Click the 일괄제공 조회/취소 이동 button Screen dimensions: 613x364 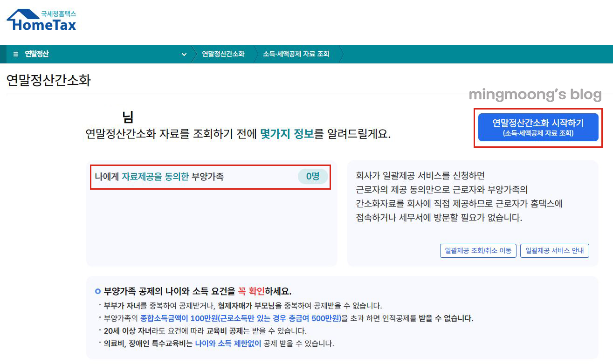478,250
